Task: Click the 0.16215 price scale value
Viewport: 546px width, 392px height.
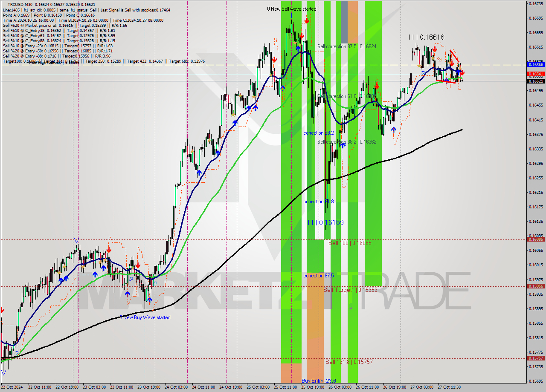Action: coord(536,192)
